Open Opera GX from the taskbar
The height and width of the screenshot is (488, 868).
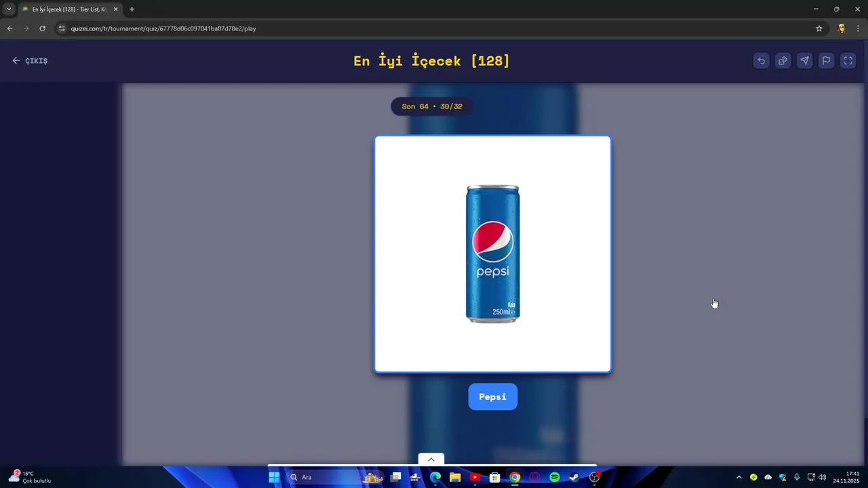point(534,477)
